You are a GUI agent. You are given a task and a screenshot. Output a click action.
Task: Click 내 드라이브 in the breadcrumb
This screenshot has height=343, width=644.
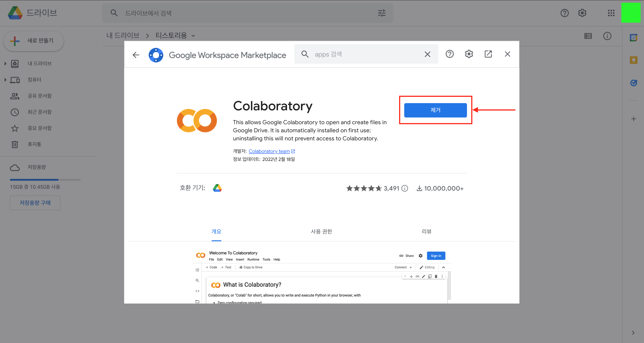[123, 35]
